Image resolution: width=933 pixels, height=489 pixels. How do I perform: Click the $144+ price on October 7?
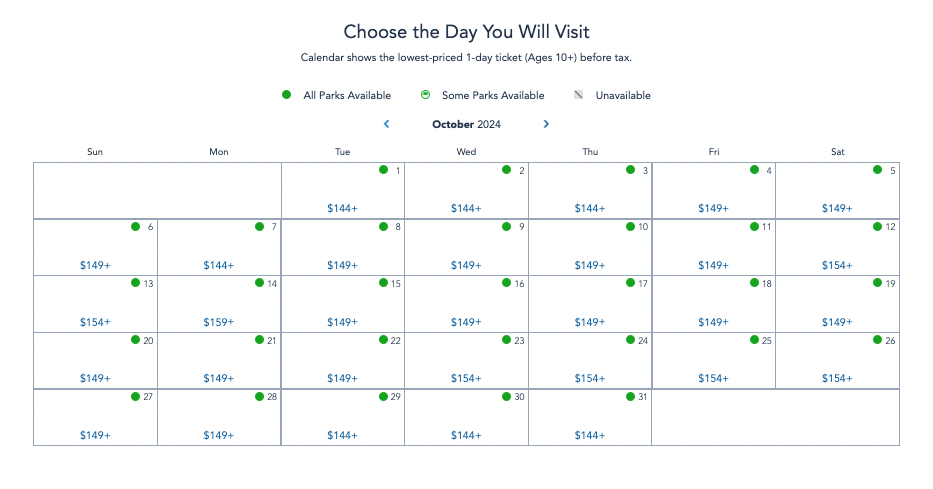(218, 265)
